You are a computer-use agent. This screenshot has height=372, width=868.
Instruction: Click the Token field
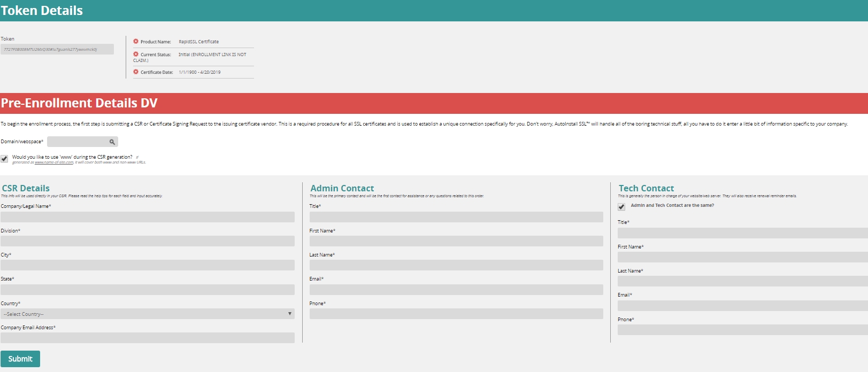point(57,49)
